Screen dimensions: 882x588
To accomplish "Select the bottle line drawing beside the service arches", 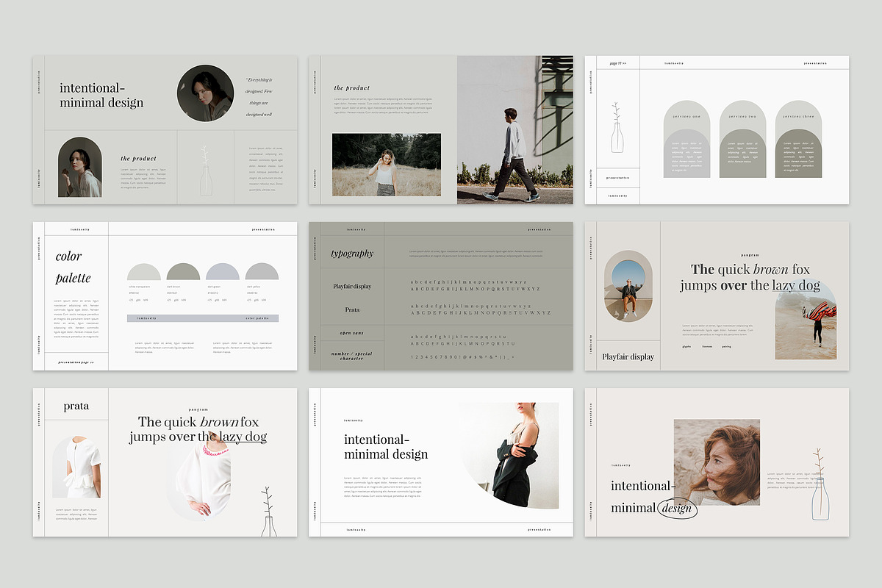I will pyautogui.click(x=617, y=128).
